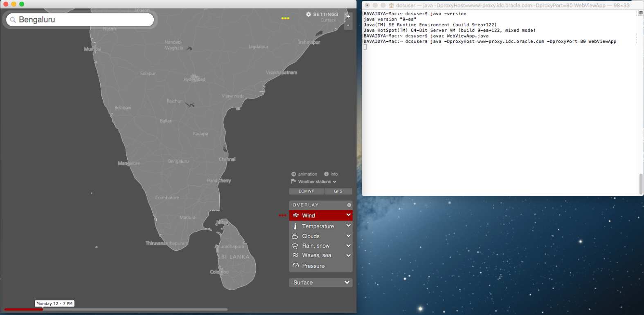The height and width of the screenshot is (315, 644).
Task: Select the Wind overlay label
Action: tap(308, 216)
